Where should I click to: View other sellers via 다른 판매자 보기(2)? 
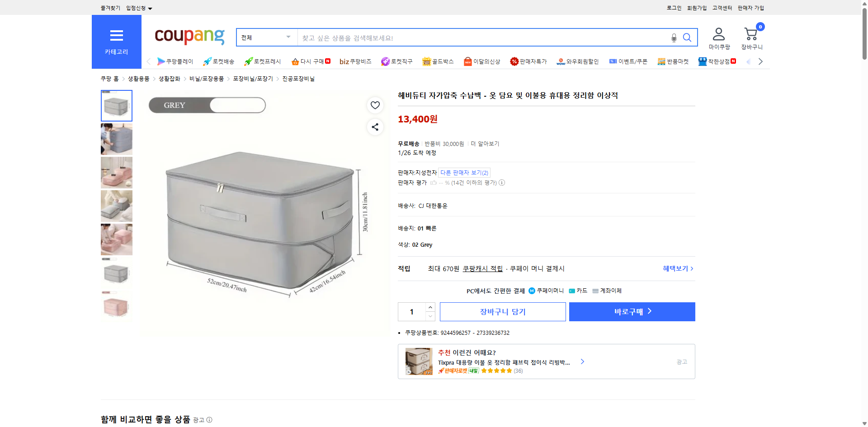pyautogui.click(x=463, y=172)
